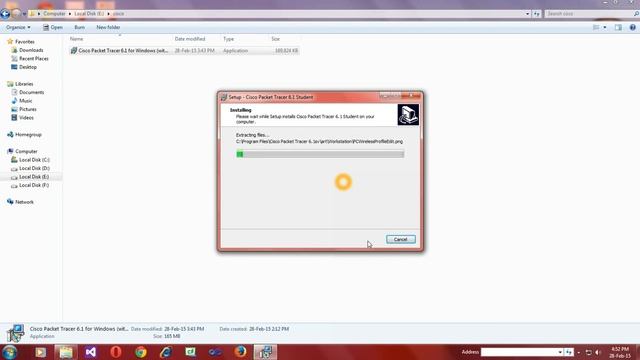Show hidden system tray icons
The height and width of the screenshot is (360, 640).
[x=578, y=352]
